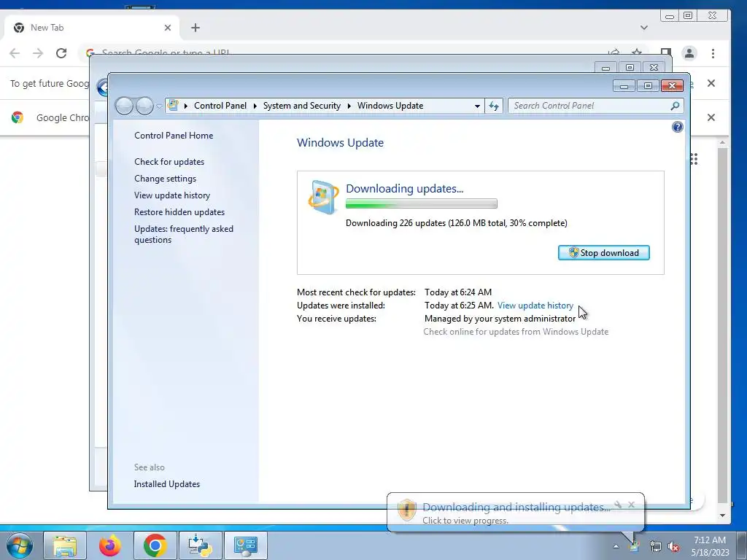747x560 pixels.
Task: Click the search magnifier in Control Panel
Action: tap(675, 106)
